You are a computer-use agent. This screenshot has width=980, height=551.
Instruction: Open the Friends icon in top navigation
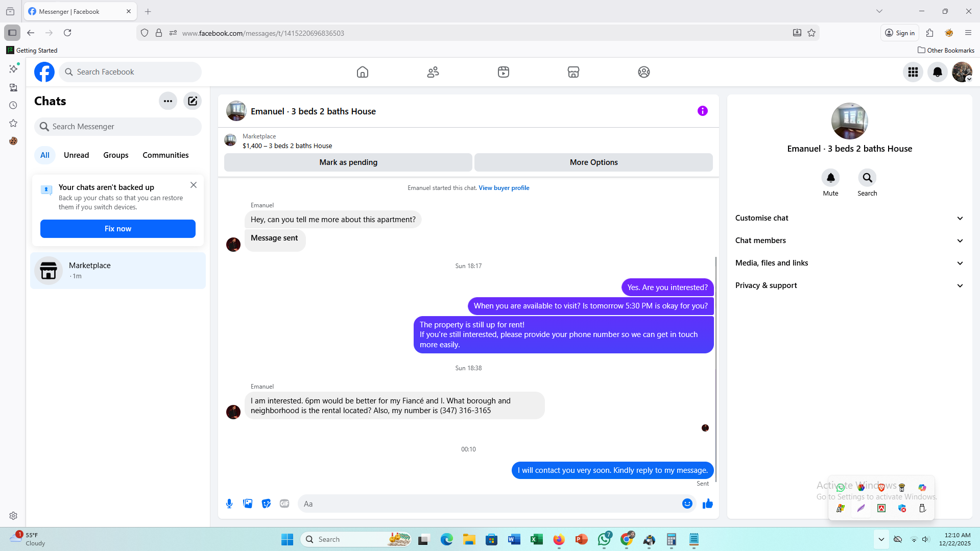point(433,72)
